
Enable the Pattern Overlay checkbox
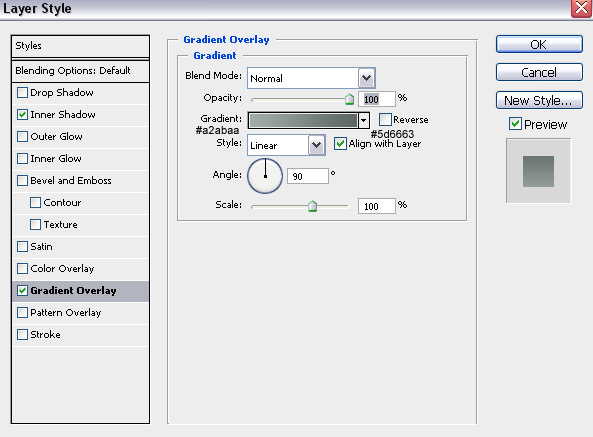tap(22, 312)
